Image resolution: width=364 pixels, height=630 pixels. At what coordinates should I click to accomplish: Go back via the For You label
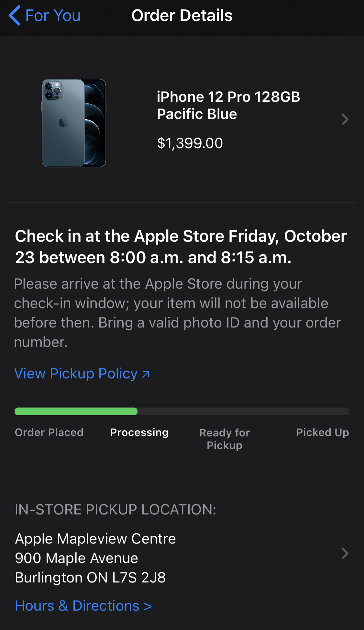click(53, 16)
